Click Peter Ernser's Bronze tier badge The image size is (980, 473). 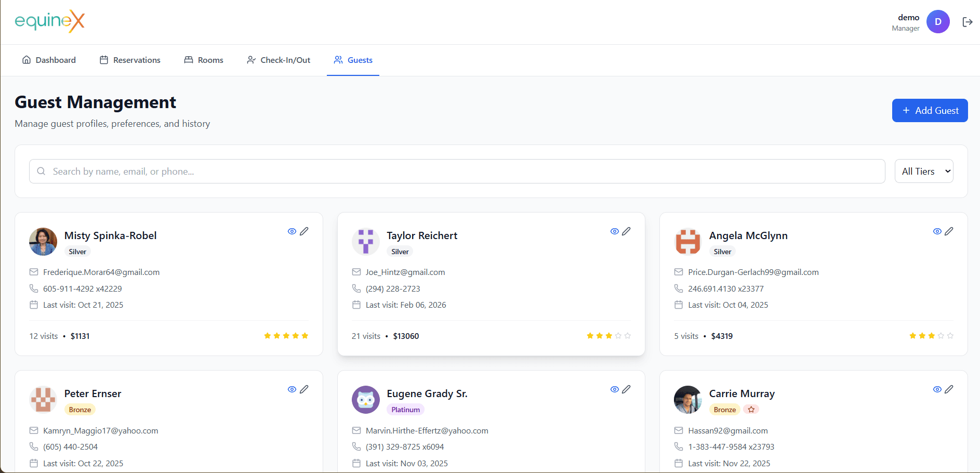80,410
